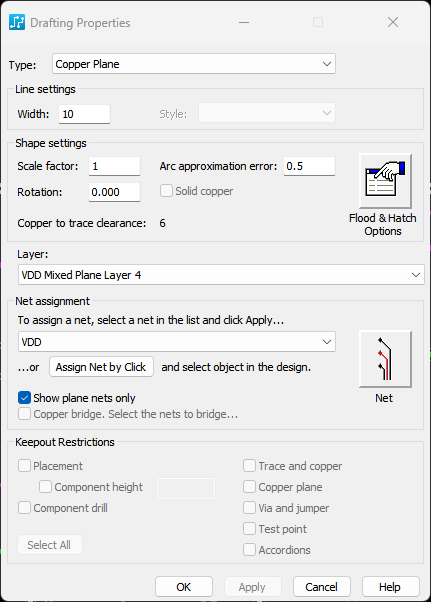431x602 pixels.
Task: Click the Assign Net by Click button
Action: pyautogui.click(x=101, y=367)
